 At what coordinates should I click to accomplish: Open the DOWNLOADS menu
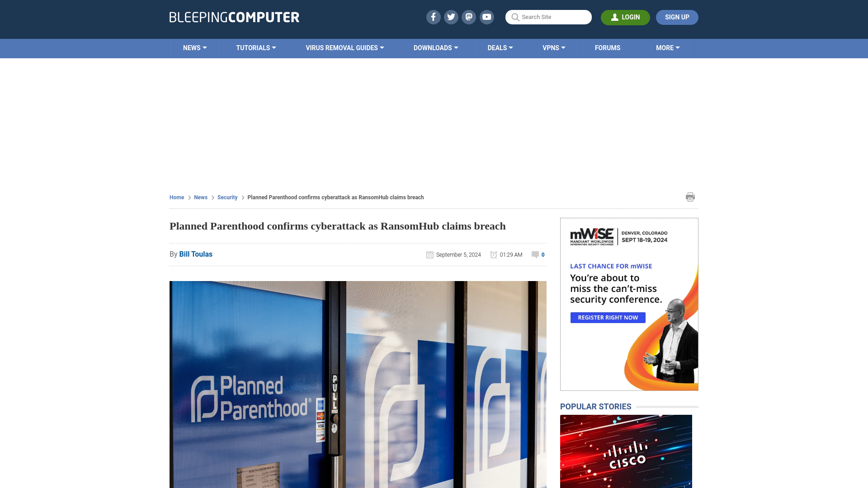[435, 47]
